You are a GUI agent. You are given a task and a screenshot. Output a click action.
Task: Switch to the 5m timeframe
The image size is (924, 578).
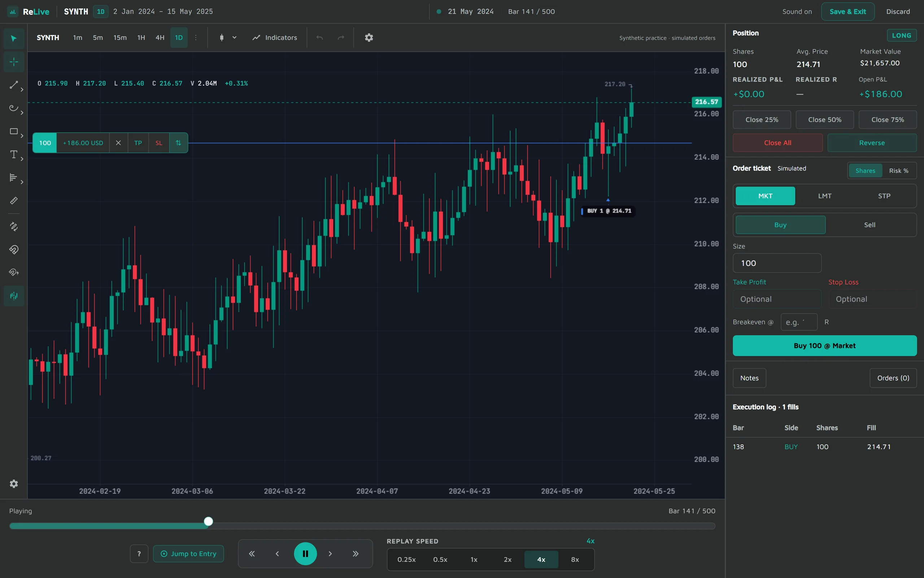(98, 38)
